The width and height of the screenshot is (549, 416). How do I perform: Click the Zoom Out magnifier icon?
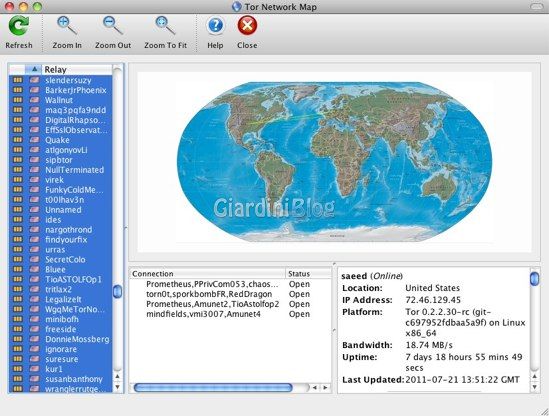tap(113, 26)
